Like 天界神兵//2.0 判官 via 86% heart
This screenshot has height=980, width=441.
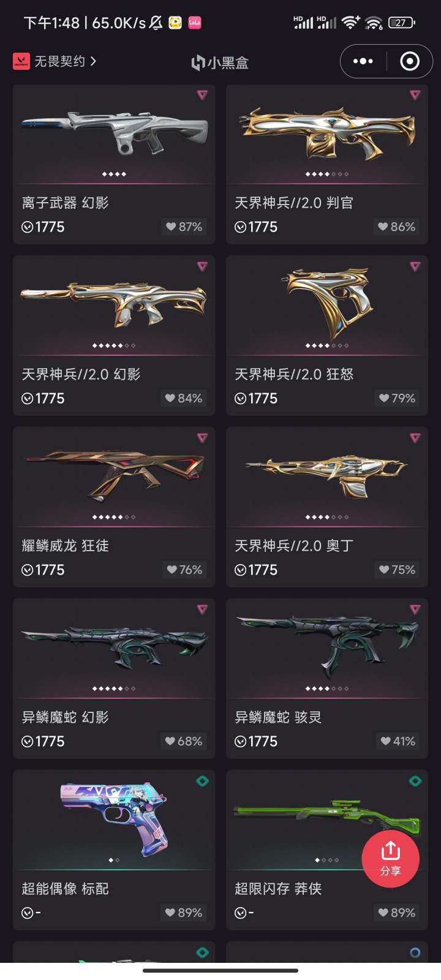tap(396, 227)
